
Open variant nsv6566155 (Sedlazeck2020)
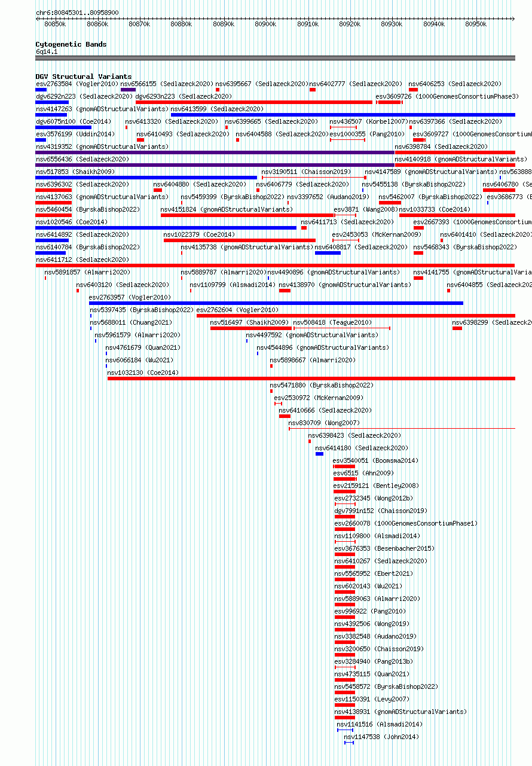(167, 84)
